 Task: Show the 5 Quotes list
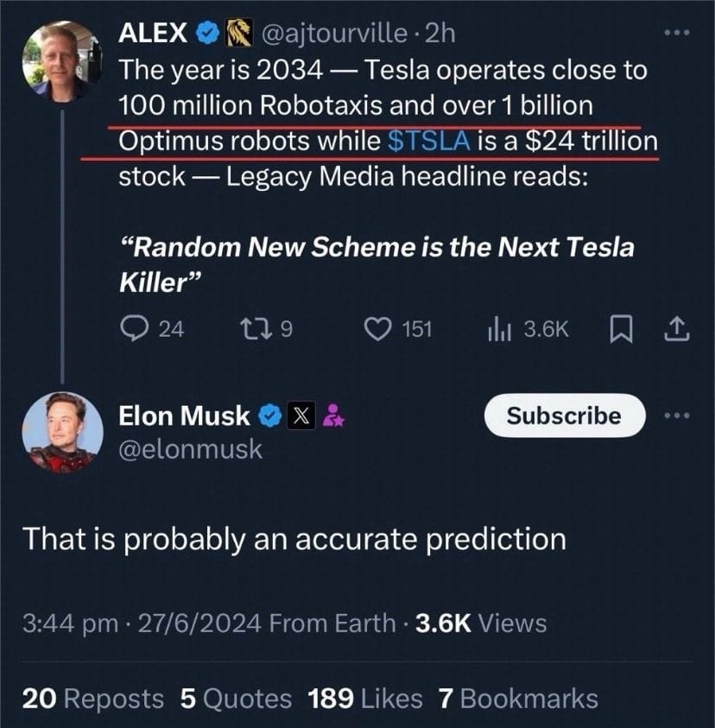[236, 699]
